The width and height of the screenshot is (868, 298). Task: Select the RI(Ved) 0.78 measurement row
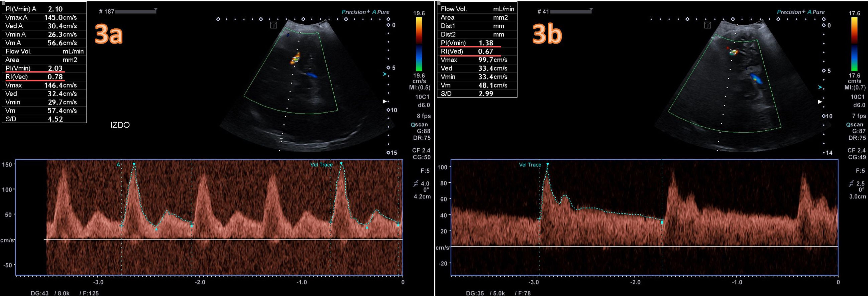pos(44,77)
